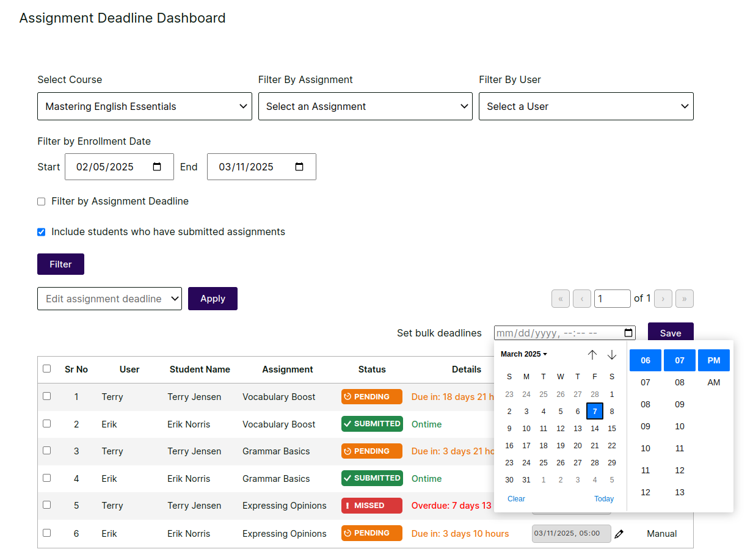Viewport: 753px width, 560px height.
Task: Select AM in the time picker
Action: [x=713, y=382]
